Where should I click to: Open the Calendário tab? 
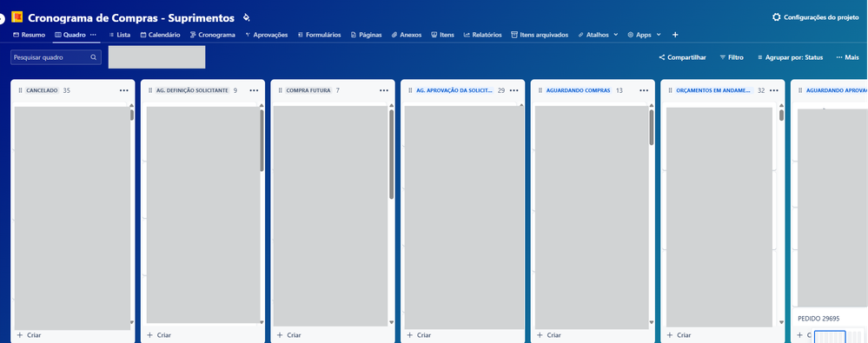tap(160, 35)
